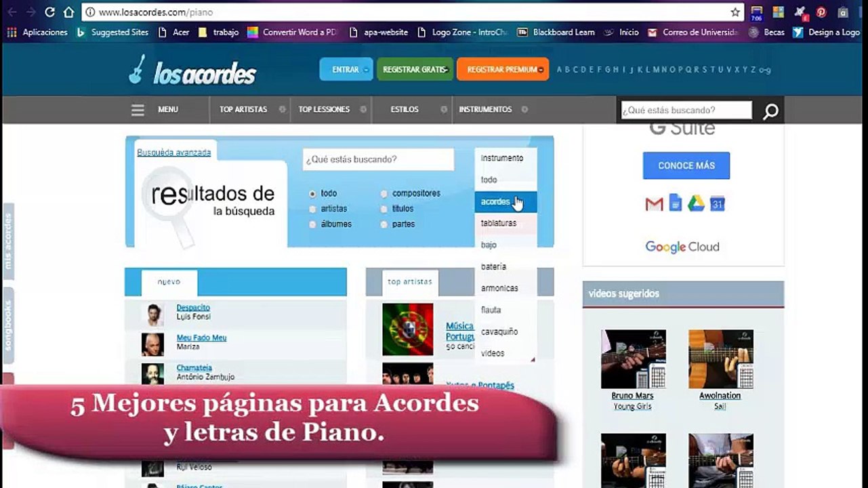Expand the TOP ARTISTAS nav menu
Image resolution: width=868 pixels, height=488 pixels.
click(x=249, y=110)
